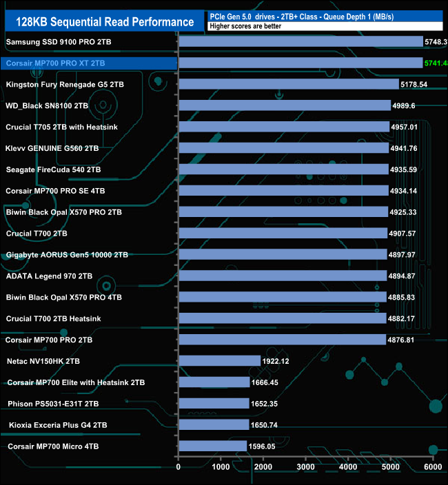Click the value 4989.6
The height and width of the screenshot is (485, 448).
point(404,106)
